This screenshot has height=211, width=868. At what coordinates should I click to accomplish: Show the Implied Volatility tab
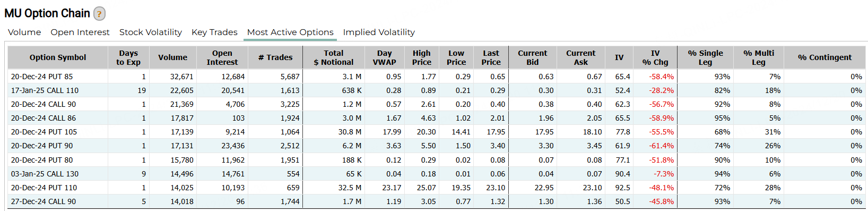tap(379, 32)
